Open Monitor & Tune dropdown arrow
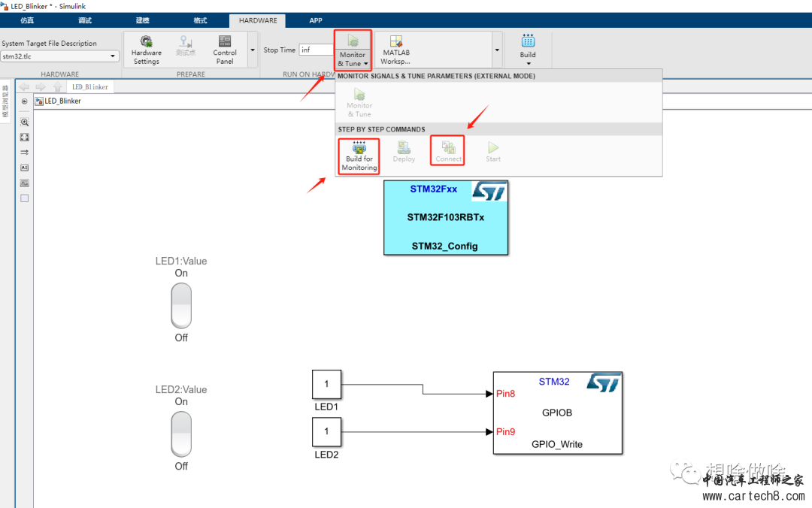 pos(365,64)
